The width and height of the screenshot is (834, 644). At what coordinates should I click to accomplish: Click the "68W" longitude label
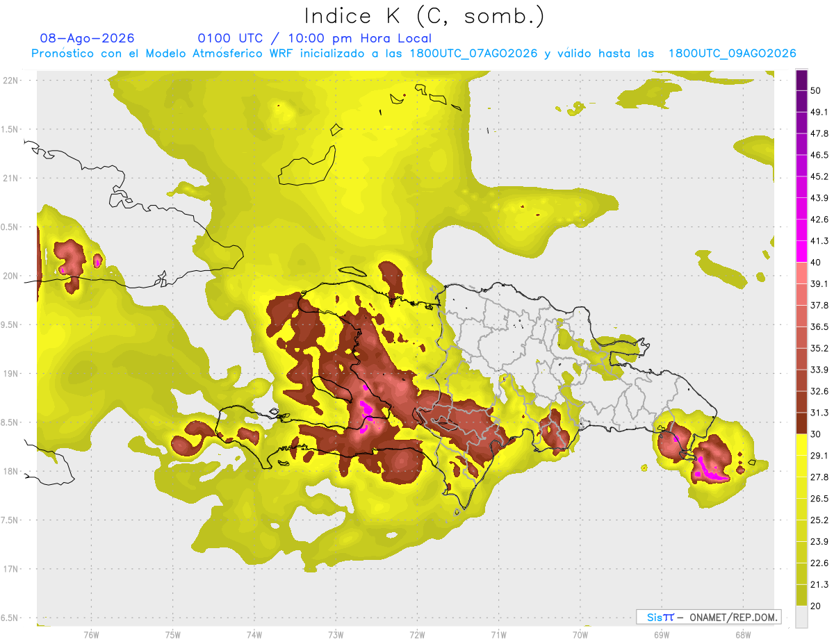coord(742,635)
